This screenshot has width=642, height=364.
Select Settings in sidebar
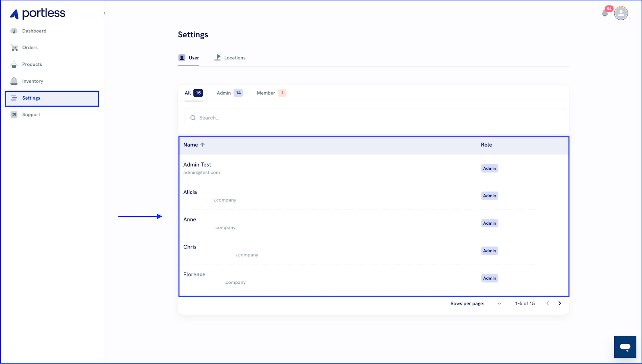[52, 99]
